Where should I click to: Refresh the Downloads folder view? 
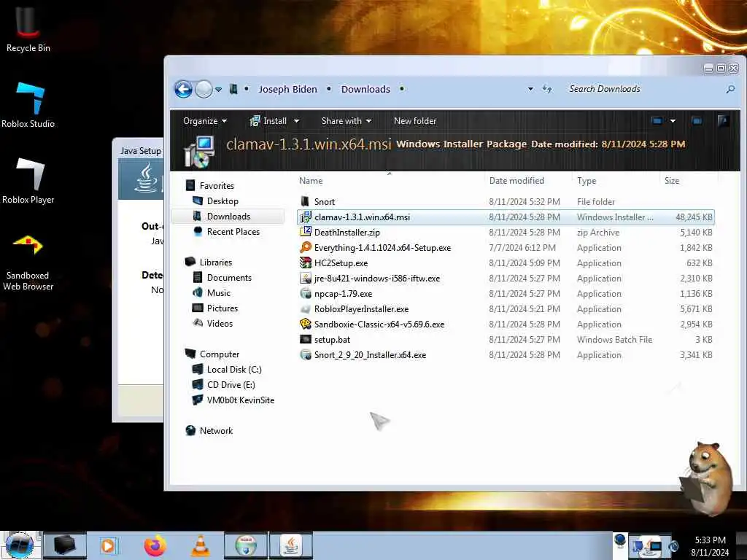coord(547,89)
